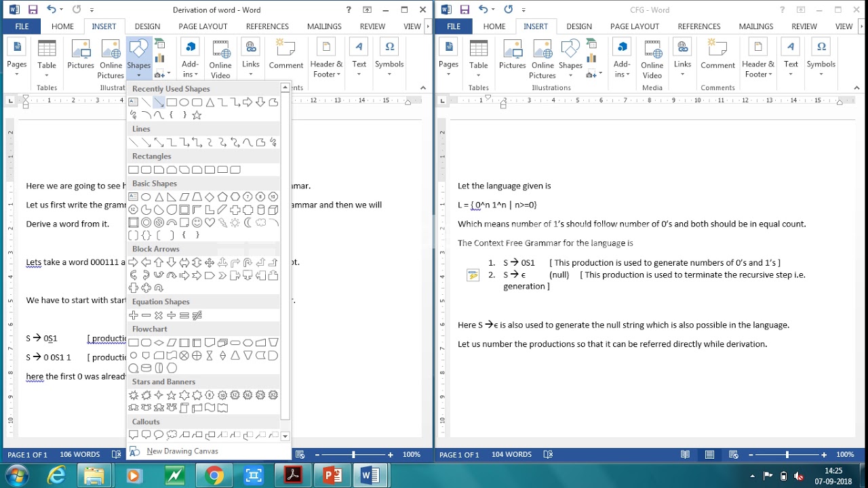Select the multiply sign equation shape
Image resolution: width=868 pixels, height=488 pixels.
coord(159,315)
